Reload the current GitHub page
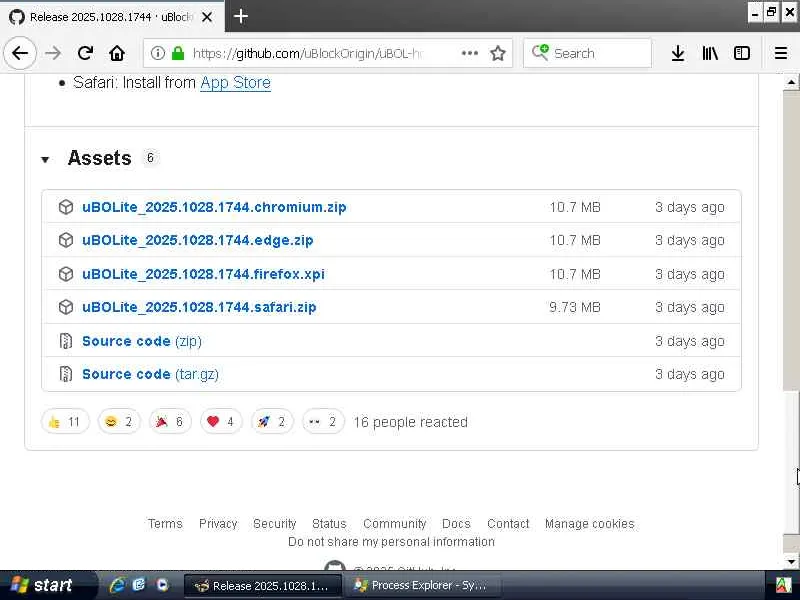The image size is (800, 600). (85, 53)
